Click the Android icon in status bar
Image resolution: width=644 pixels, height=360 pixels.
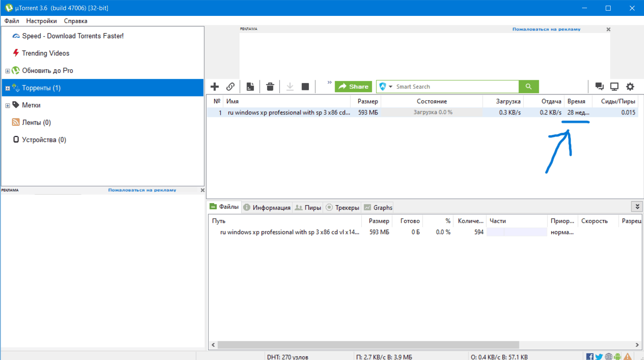click(x=618, y=357)
